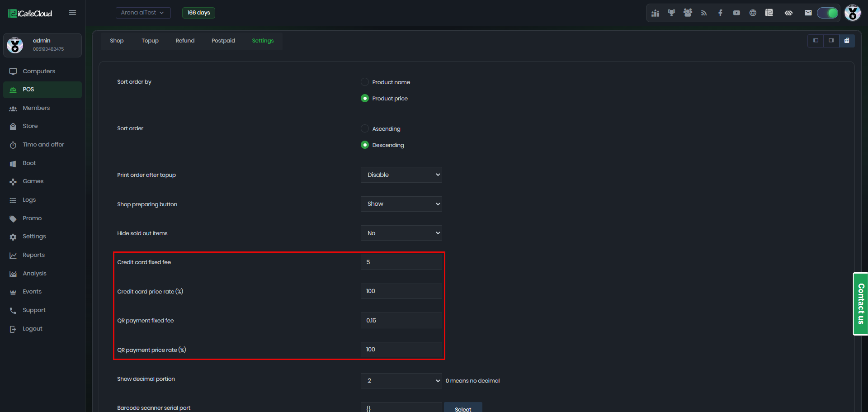Expand the Print order after topup dropdown

tap(401, 175)
